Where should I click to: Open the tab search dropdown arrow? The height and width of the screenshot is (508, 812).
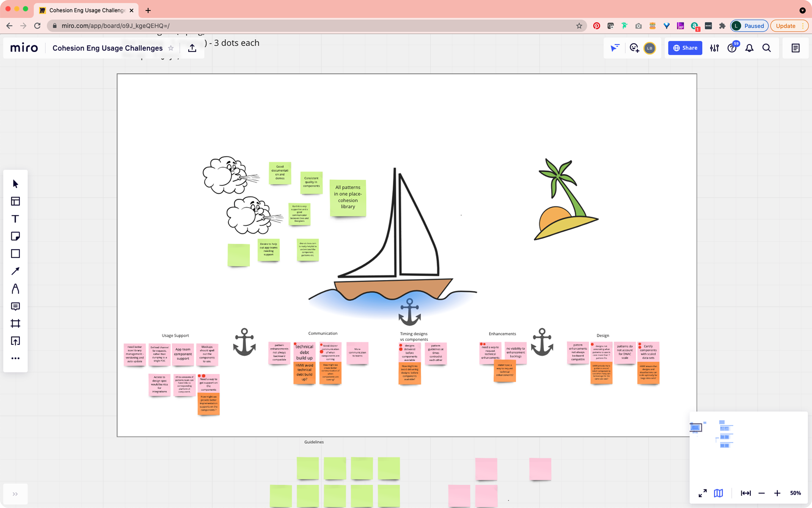click(x=802, y=10)
